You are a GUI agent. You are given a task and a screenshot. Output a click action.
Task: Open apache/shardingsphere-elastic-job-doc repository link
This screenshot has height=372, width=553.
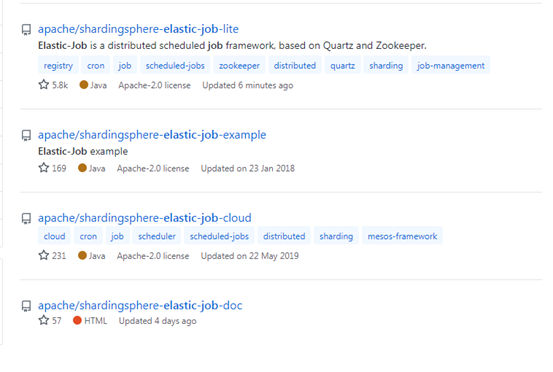pyautogui.click(x=140, y=305)
